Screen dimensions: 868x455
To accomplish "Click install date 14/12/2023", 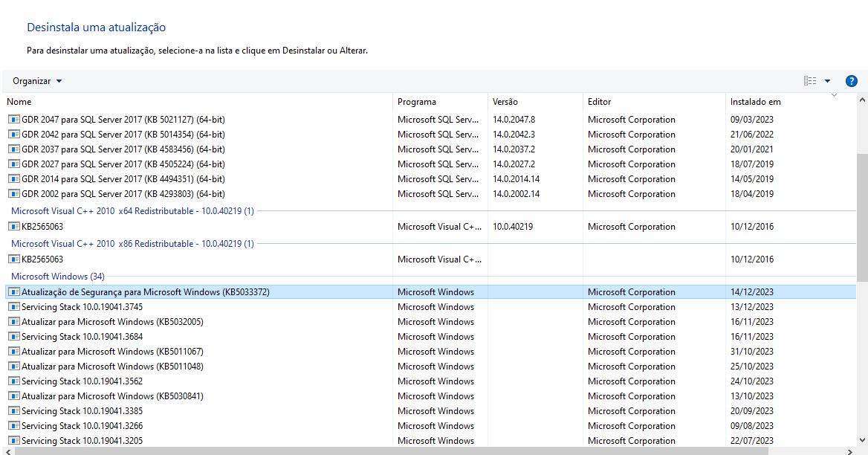I will tap(752, 291).
